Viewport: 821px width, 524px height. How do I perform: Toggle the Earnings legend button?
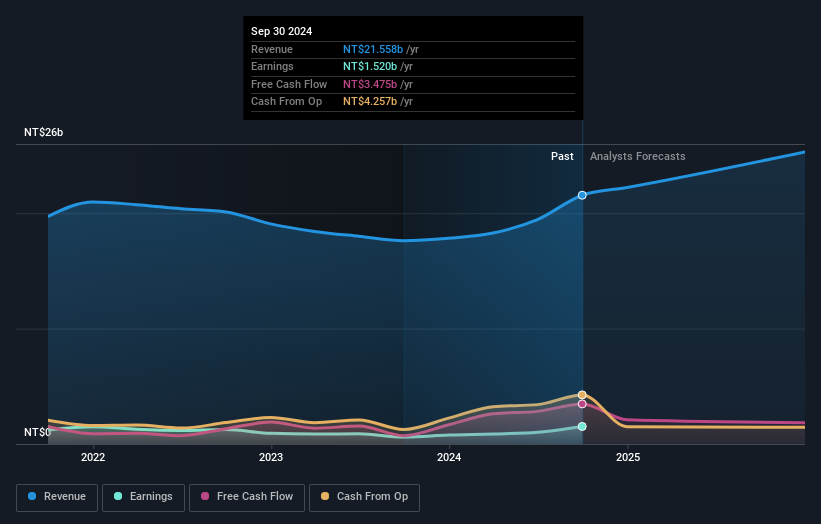pos(143,497)
